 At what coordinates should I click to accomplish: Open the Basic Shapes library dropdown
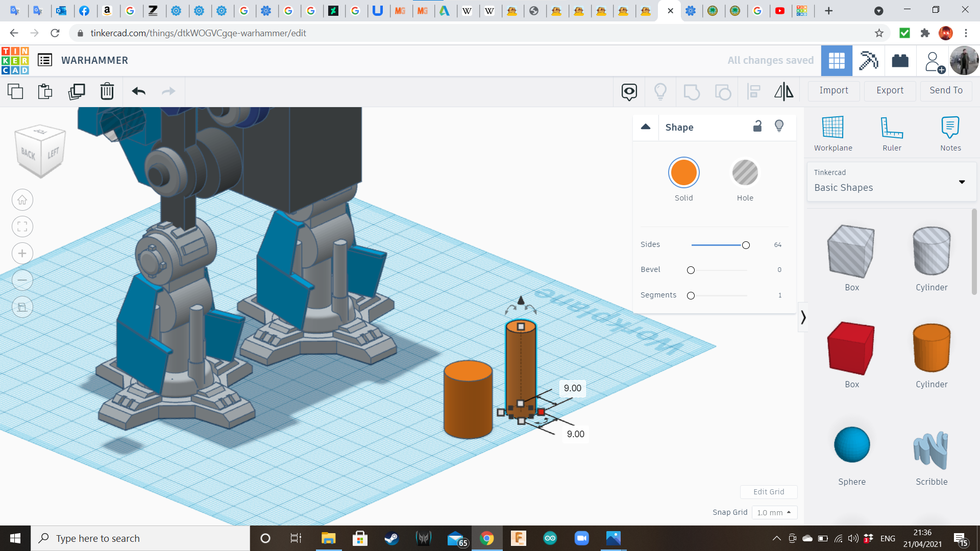(x=891, y=182)
